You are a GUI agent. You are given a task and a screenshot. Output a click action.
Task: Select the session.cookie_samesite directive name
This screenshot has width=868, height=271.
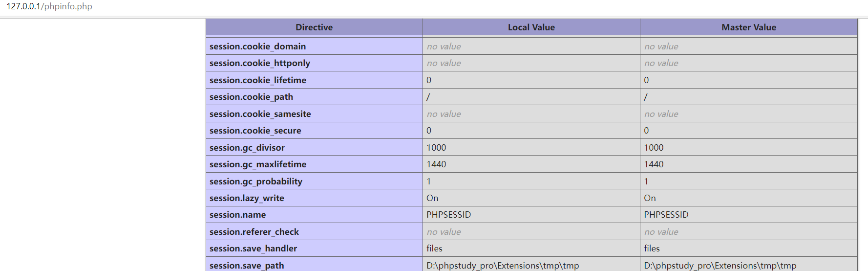[260, 114]
